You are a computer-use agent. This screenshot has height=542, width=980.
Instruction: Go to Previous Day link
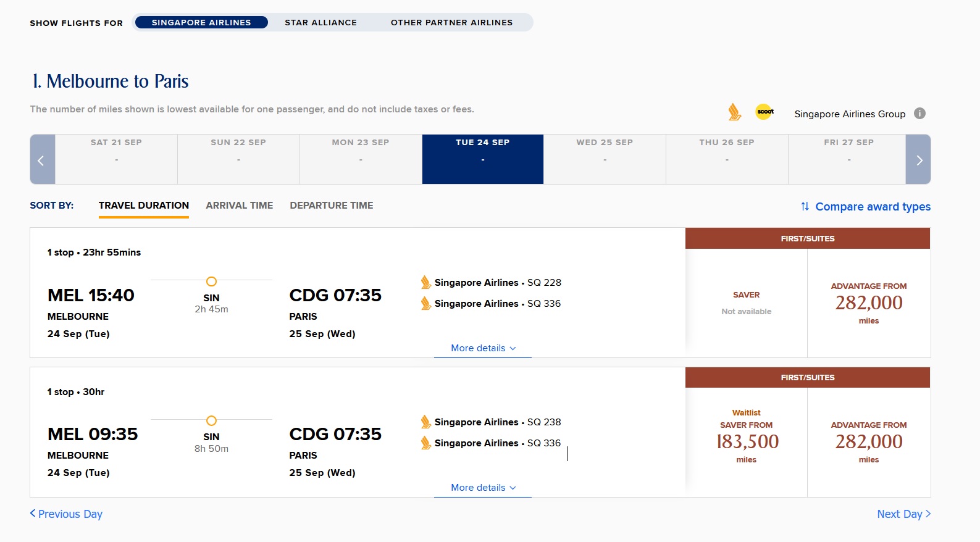(66, 514)
